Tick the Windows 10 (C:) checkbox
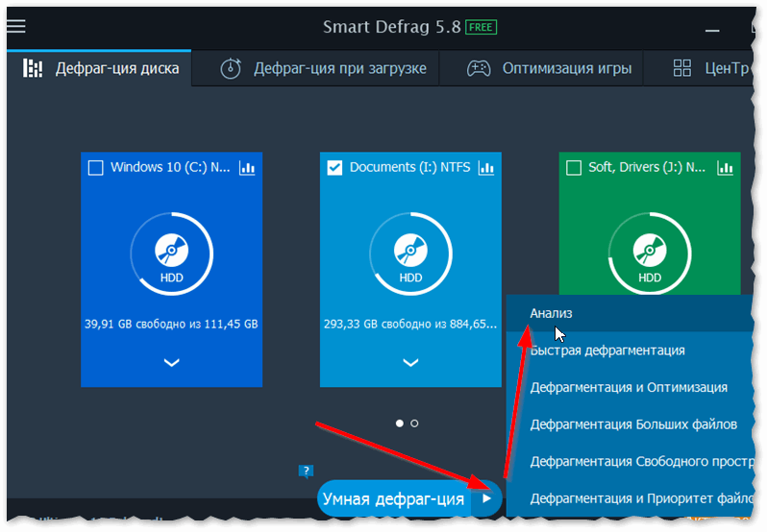 tap(95, 167)
